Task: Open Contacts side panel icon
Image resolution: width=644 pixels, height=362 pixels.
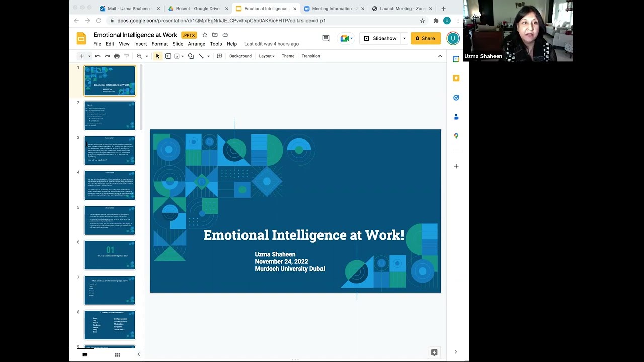Action: [456, 117]
